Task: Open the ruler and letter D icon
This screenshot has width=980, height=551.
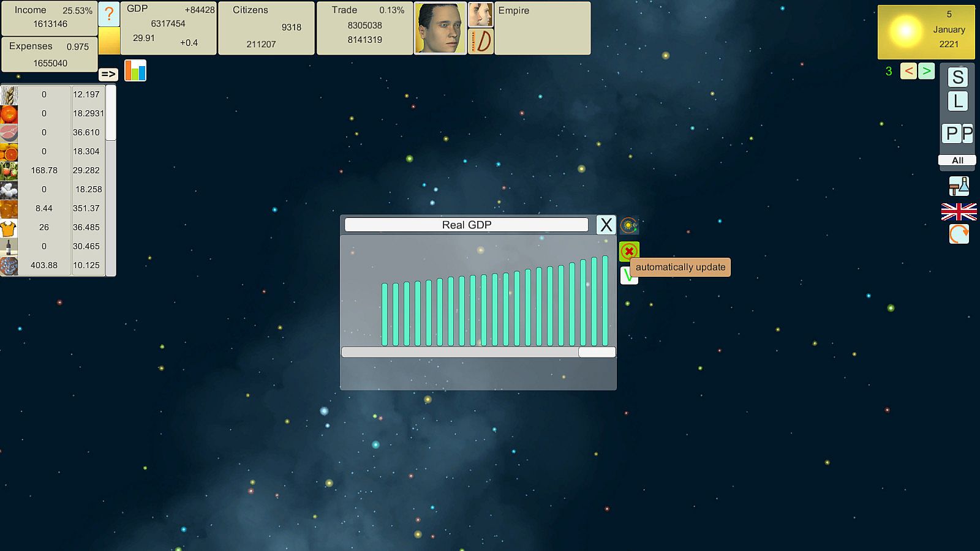Action: tap(481, 42)
